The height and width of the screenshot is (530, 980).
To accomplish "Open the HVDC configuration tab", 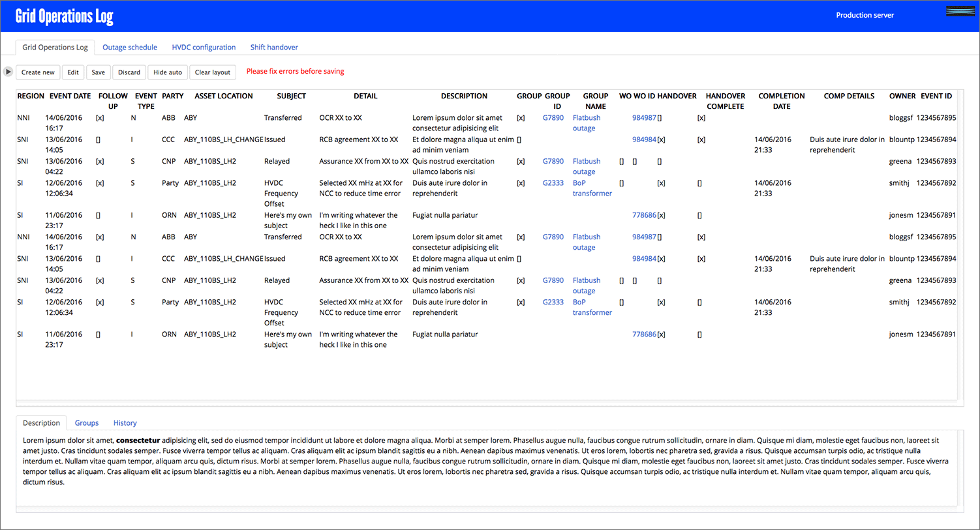I will tap(204, 48).
